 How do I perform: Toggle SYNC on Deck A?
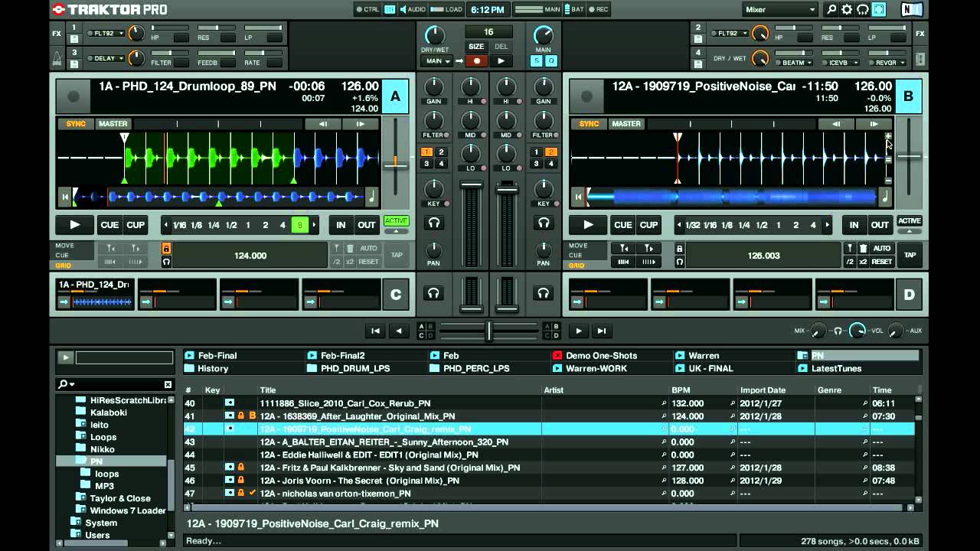click(76, 124)
